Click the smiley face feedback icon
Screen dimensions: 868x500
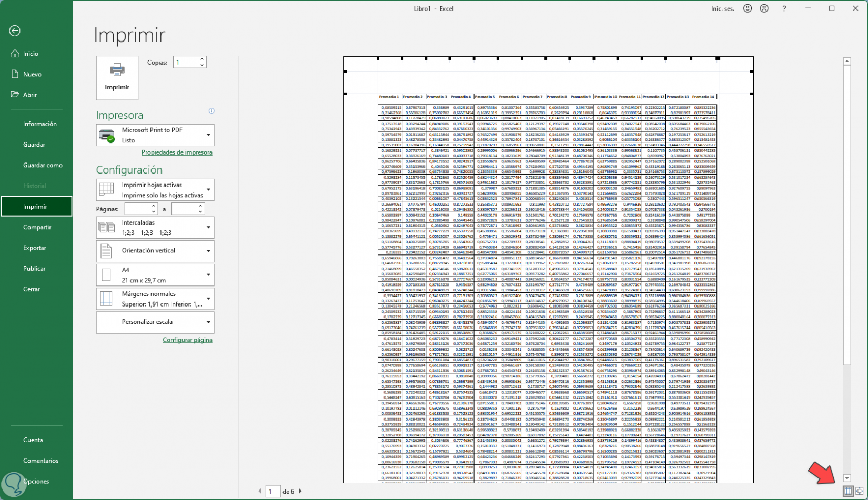(x=748, y=8)
